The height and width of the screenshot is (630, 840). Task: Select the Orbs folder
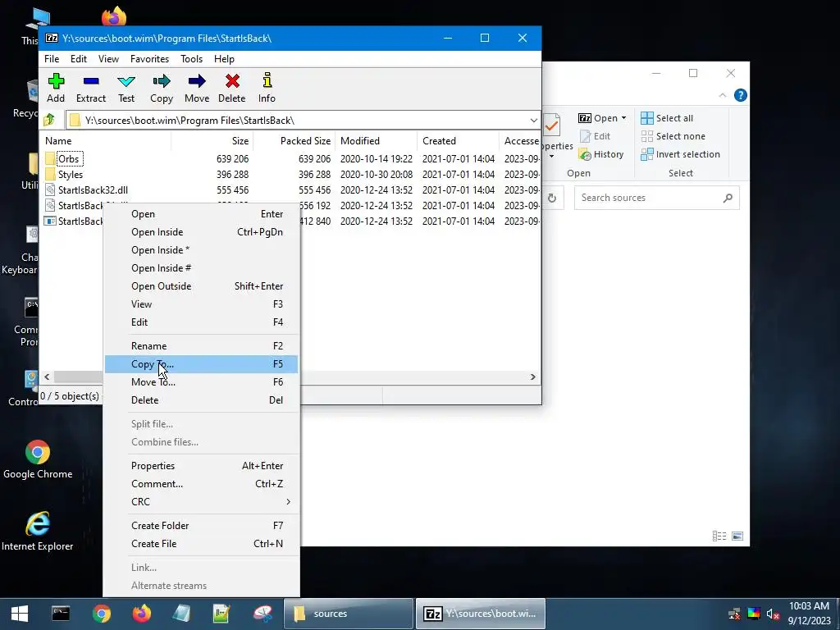click(69, 158)
